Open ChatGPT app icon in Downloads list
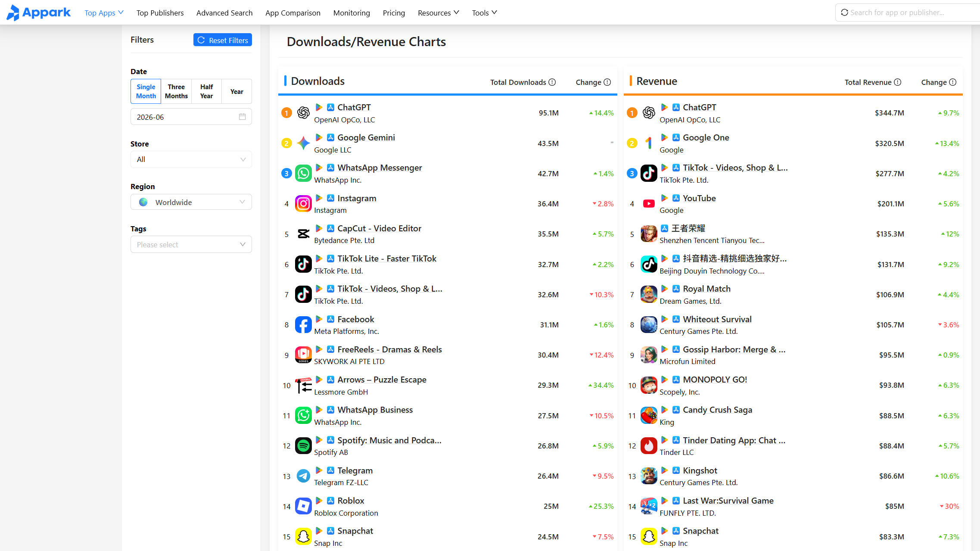The width and height of the screenshot is (980, 551). [x=303, y=113]
